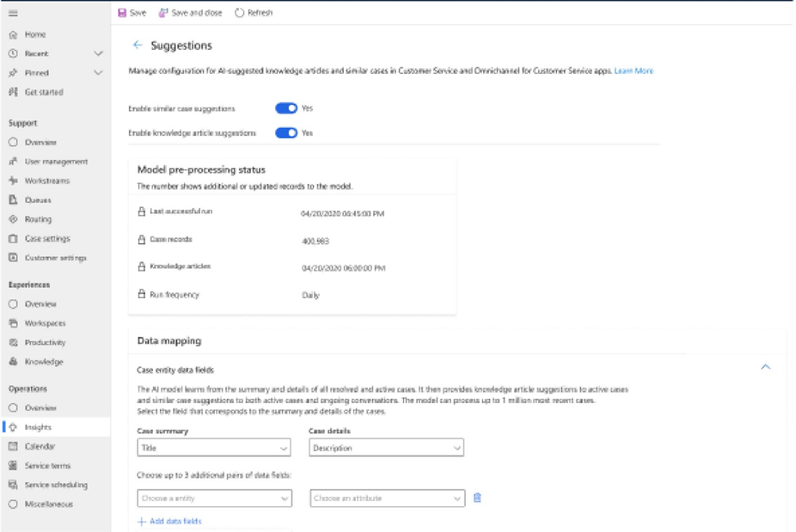This screenshot has width=796, height=532.
Task: Click the Refresh icon in the command bar
Action: (x=239, y=13)
